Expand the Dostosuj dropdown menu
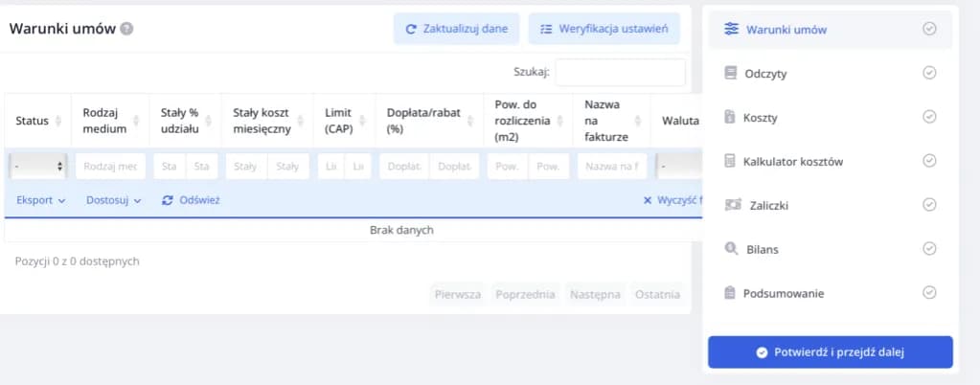 point(114,200)
